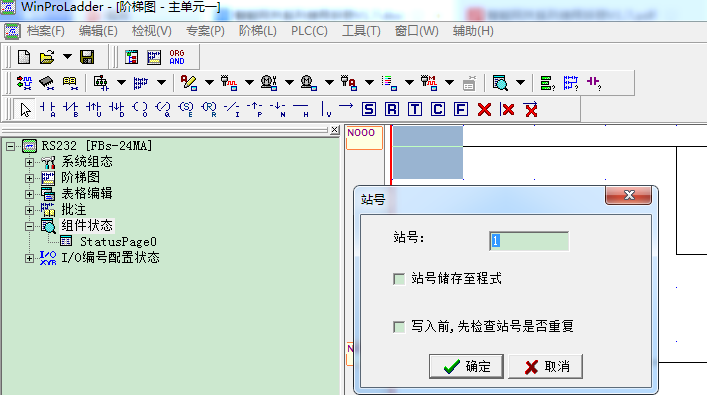Collapse the 组件状态 tree node
Image resolution: width=707 pixels, height=395 pixels.
click(29, 226)
